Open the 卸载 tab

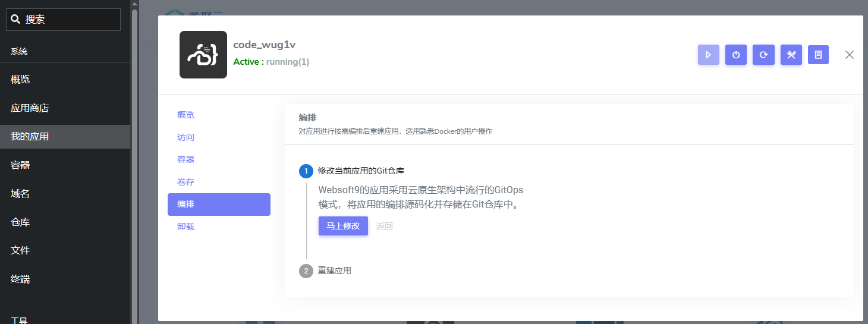pyautogui.click(x=186, y=227)
